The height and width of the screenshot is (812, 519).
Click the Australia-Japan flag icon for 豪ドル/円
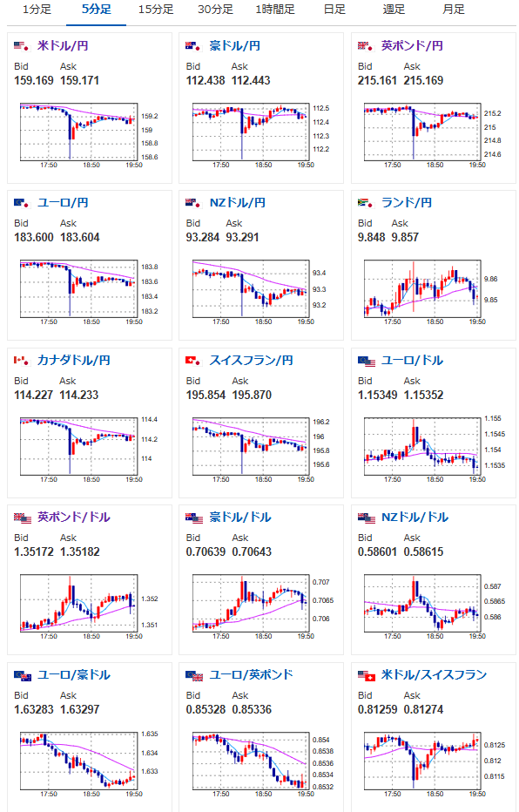(x=193, y=46)
